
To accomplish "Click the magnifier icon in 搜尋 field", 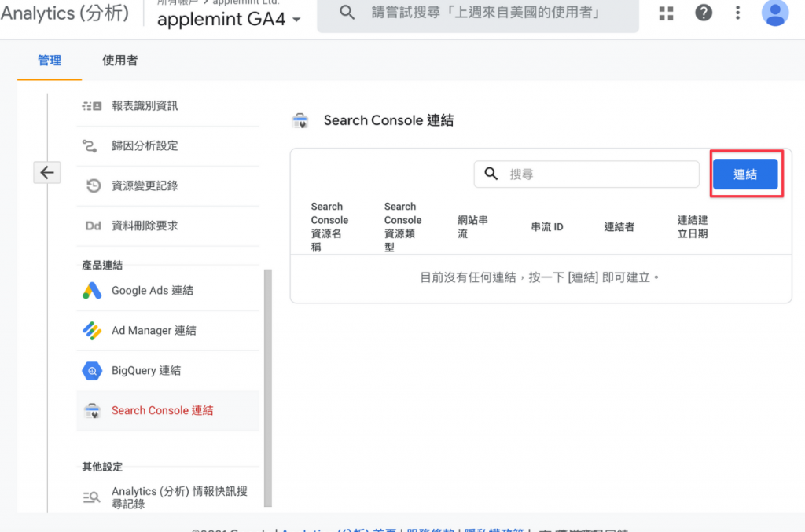I will 491,174.
